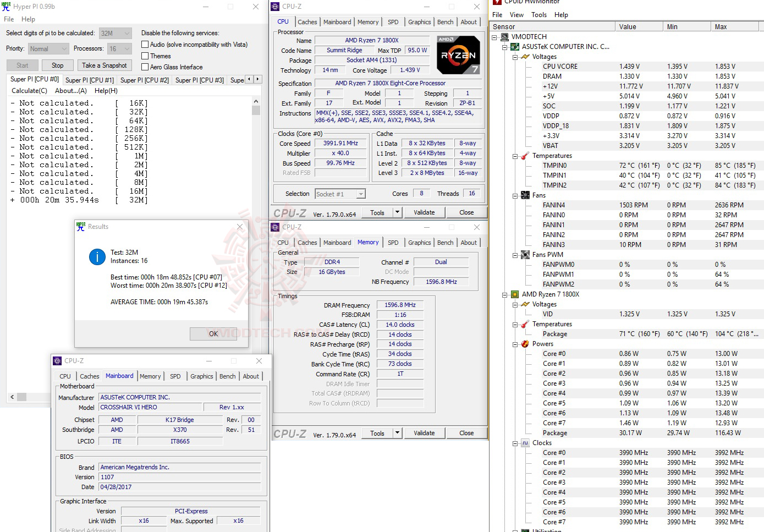Click the Hyper PI horizontal scrollbar thumb

click(x=21, y=397)
